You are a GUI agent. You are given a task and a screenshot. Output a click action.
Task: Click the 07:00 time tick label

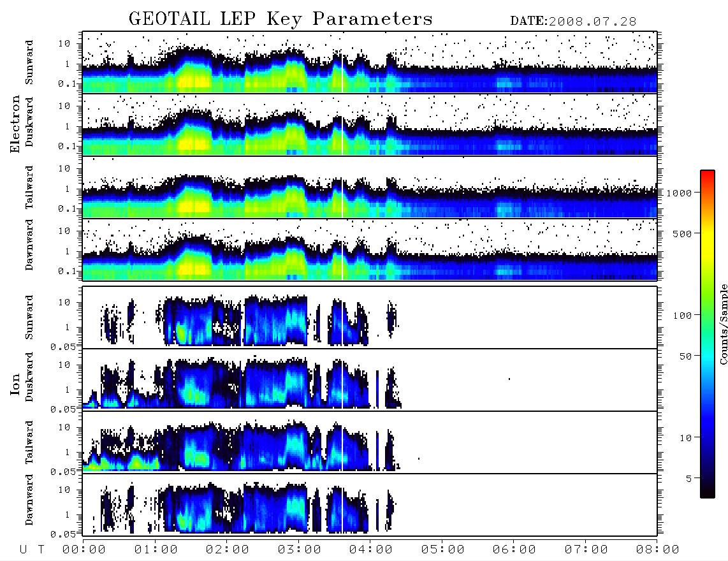click(x=586, y=550)
